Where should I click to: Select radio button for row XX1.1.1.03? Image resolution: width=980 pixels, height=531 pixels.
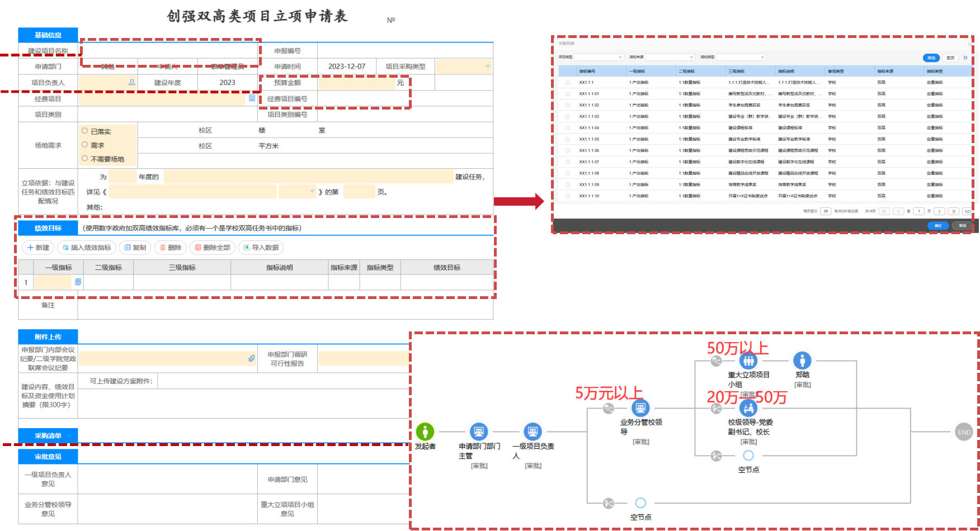[568, 117]
